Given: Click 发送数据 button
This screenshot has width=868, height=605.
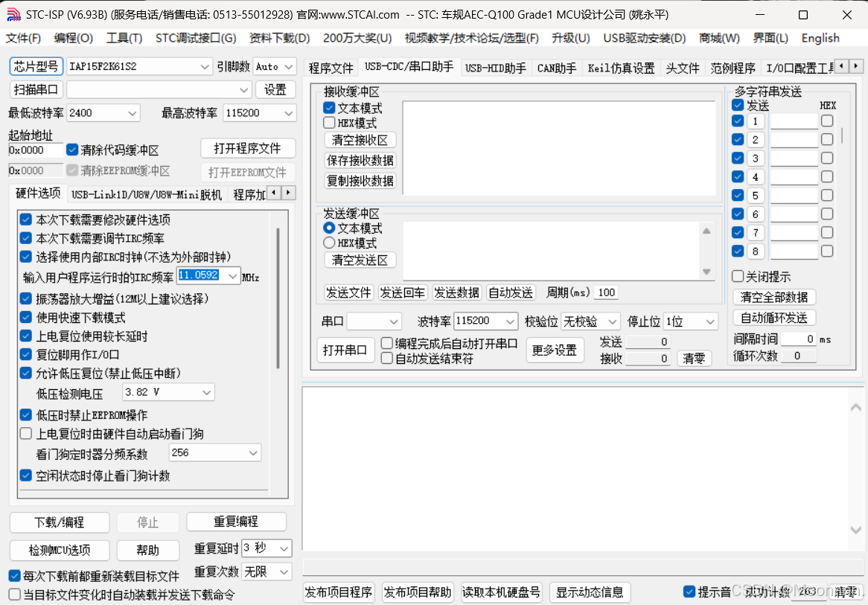Looking at the screenshot, I should pos(456,292).
